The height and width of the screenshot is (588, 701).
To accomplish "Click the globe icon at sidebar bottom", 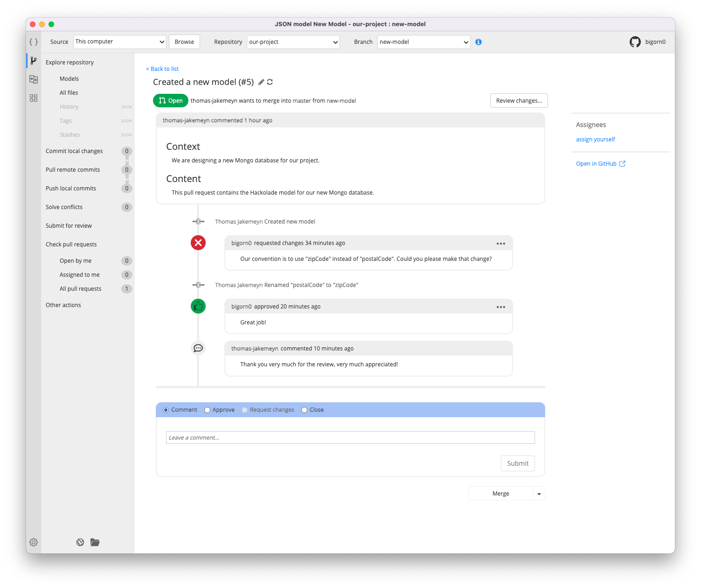I will coord(80,542).
